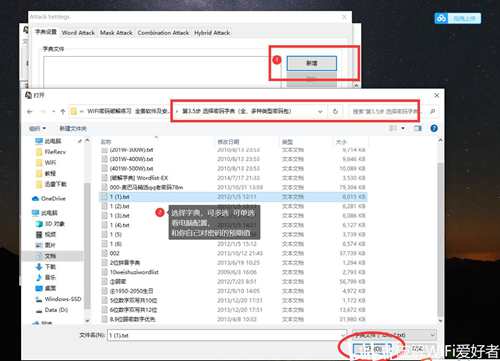500x361 pixels.
Task: Click the blue help question mark icon
Action: click(434, 128)
